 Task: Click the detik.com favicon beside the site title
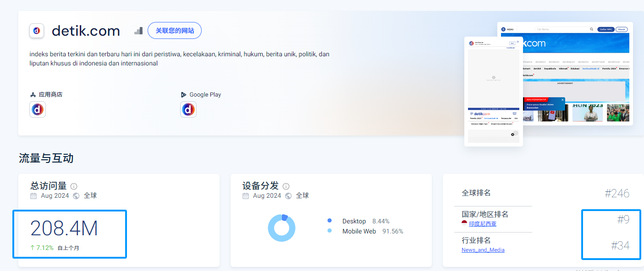tap(37, 31)
